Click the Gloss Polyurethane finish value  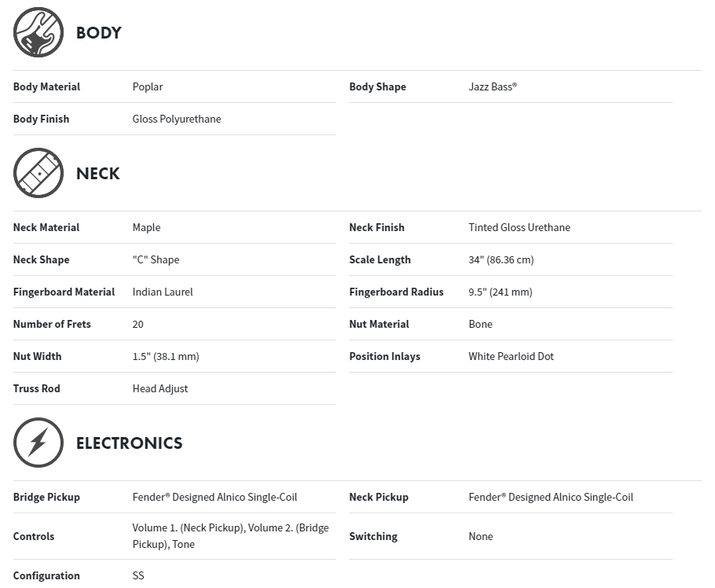point(177,119)
